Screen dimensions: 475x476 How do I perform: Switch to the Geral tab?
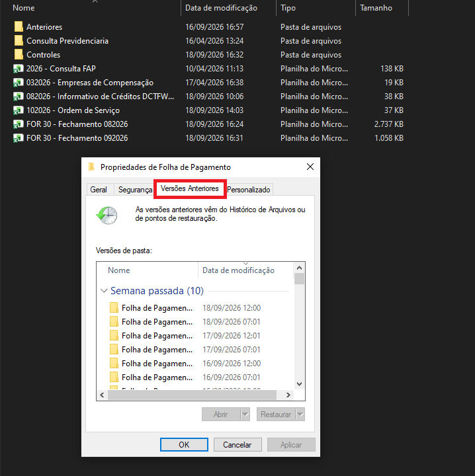99,190
